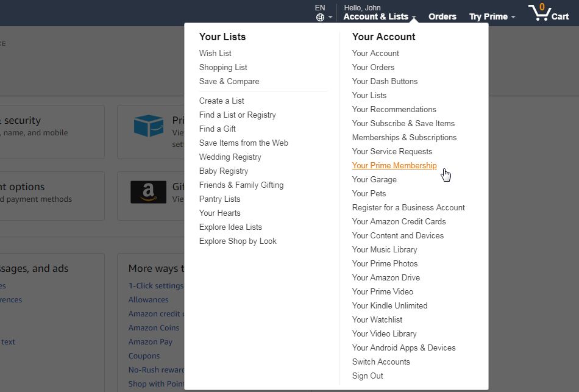Open Your Orders in account menu

coord(373,68)
